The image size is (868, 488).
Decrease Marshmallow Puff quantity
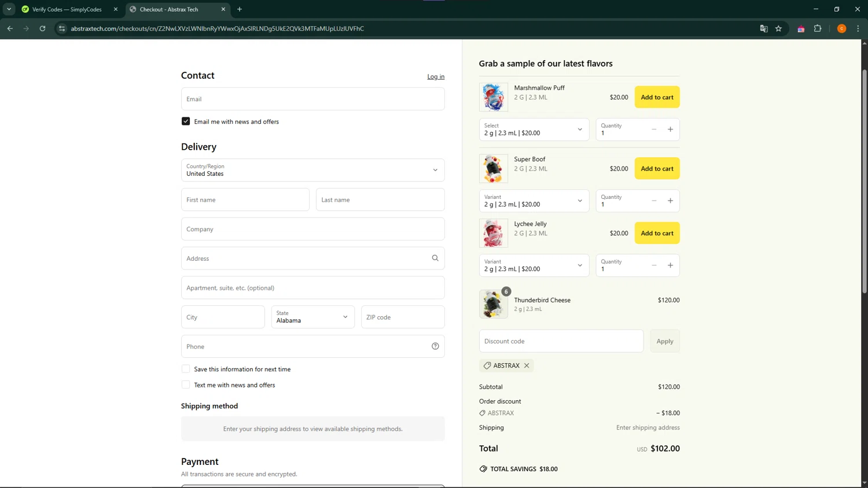654,130
